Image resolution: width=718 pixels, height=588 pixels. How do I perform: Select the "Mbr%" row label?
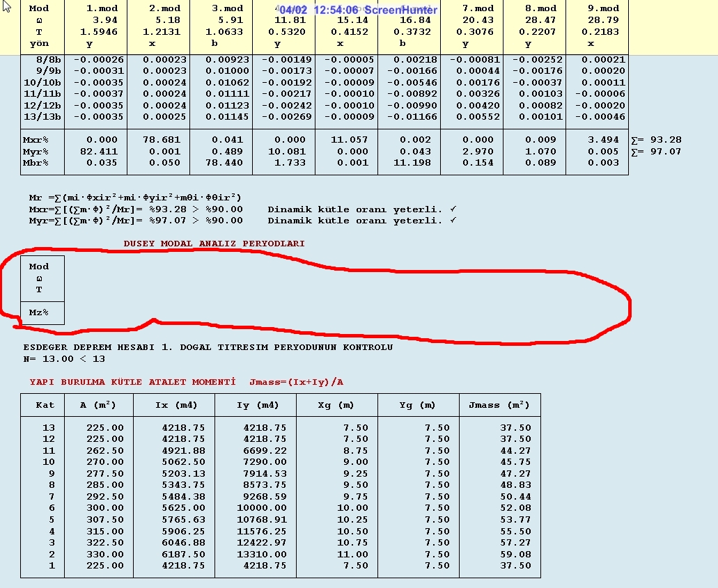coord(36,163)
